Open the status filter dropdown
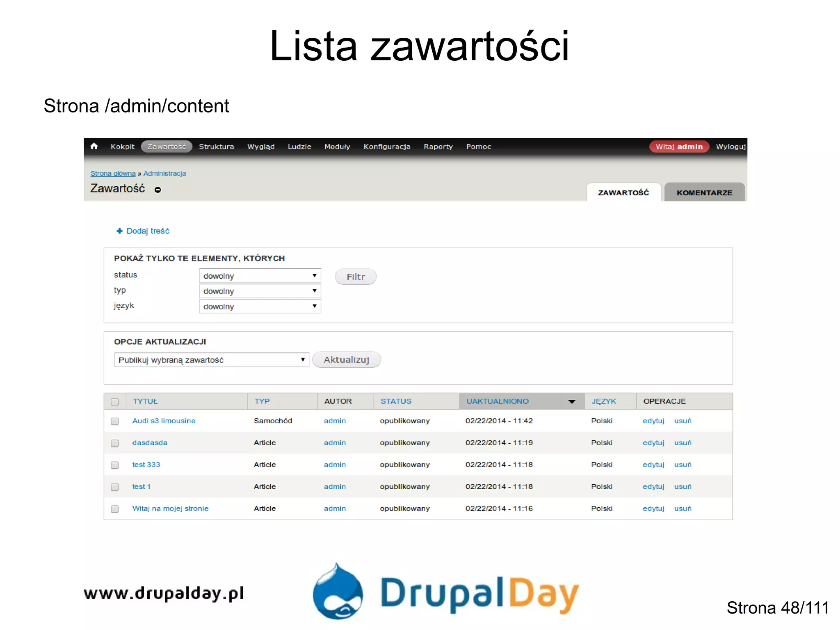This screenshot has width=840, height=630. (x=260, y=276)
